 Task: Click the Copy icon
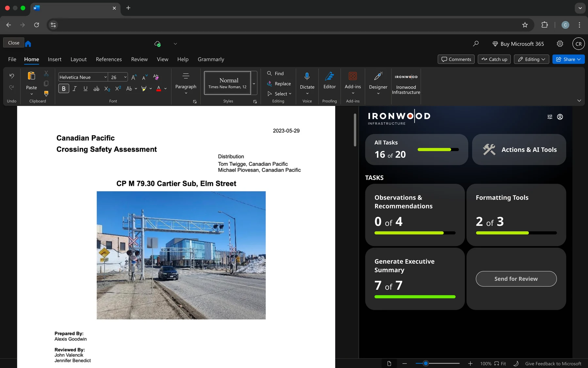pyautogui.click(x=46, y=83)
